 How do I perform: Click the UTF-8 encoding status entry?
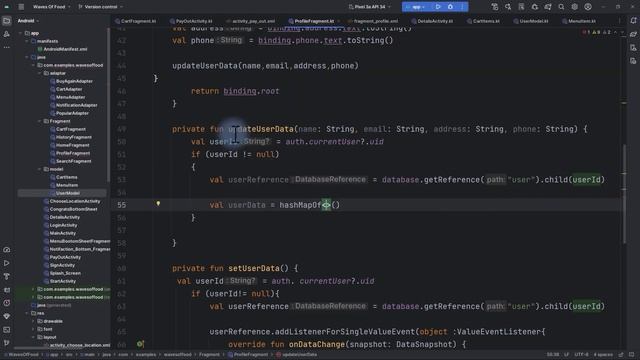coord(581,355)
